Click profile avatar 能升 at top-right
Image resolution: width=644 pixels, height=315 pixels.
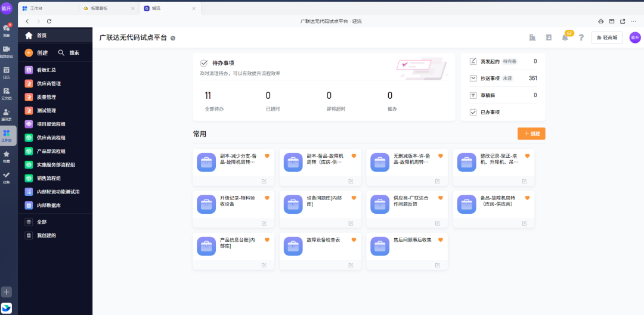click(x=635, y=38)
